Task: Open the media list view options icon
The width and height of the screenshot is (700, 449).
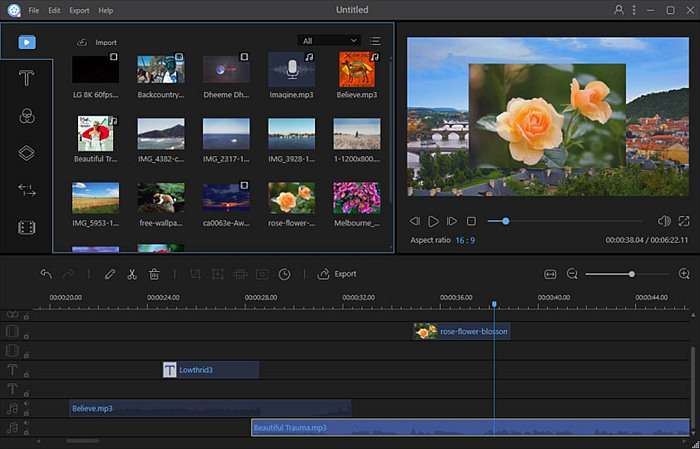Action: point(376,41)
